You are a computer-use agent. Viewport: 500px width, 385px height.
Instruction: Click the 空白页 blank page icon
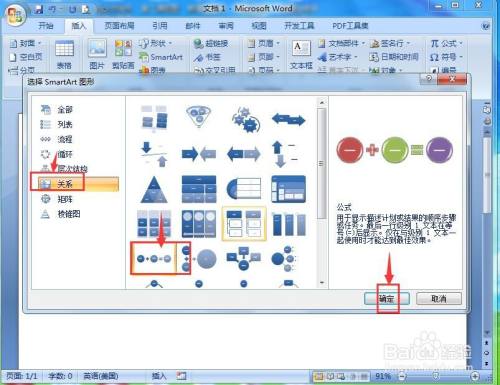(13, 57)
